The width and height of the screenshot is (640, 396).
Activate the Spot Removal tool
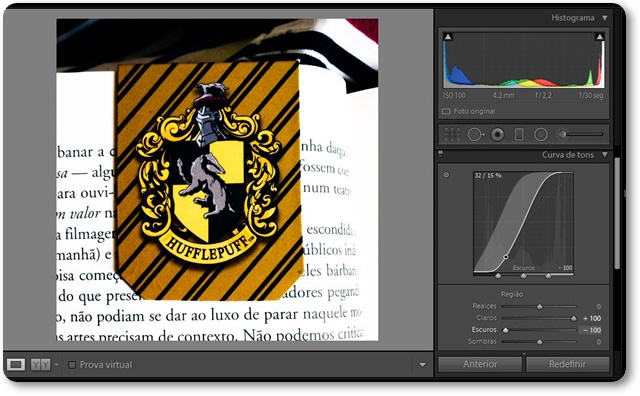pyautogui.click(x=475, y=134)
